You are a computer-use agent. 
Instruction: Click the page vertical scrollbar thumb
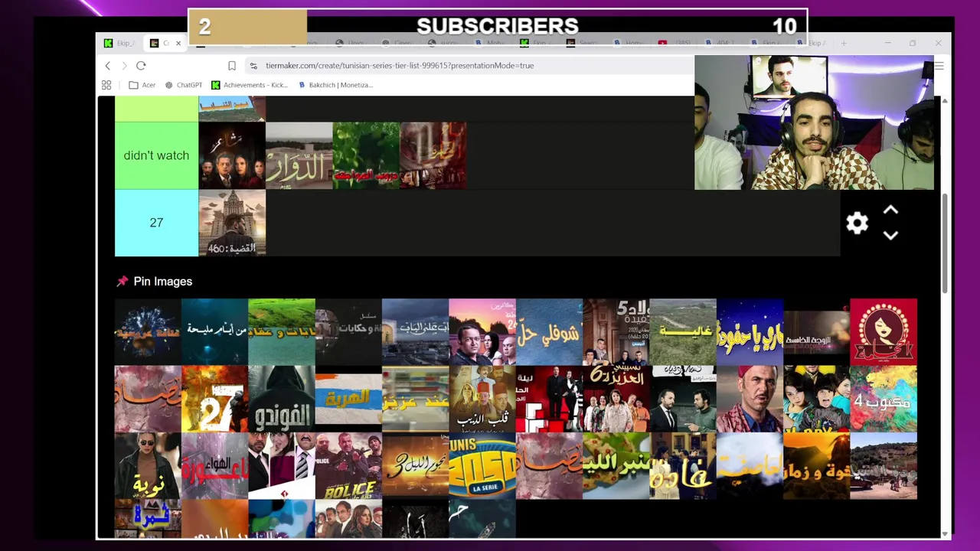[945, 243]
